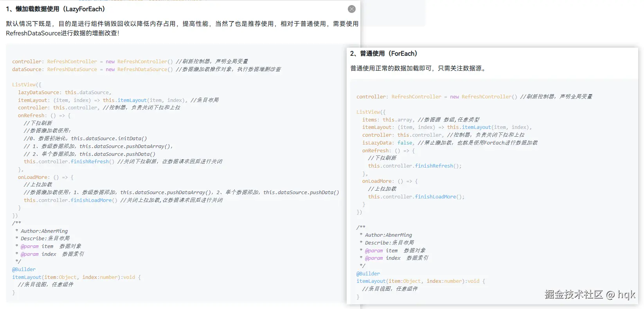The height and width of the screenshot is (309, 644).
Task: Click "//条目视图，任意组件" in LazyForEach panel
Action: pos(46,285)
